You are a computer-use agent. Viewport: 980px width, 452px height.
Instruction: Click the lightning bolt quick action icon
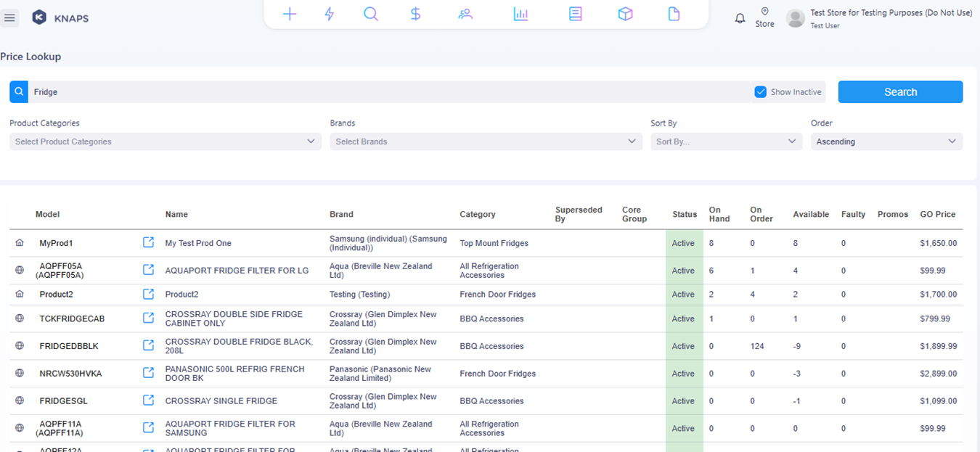click(330, 14)
